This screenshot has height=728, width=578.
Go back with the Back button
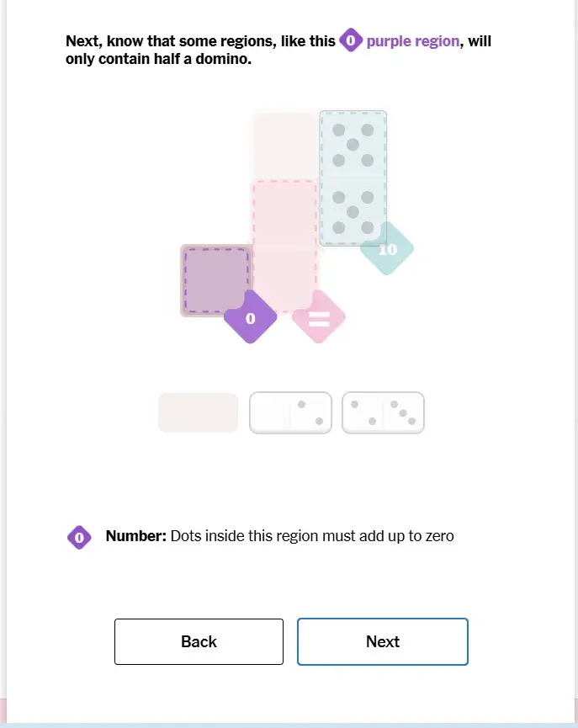199,642
